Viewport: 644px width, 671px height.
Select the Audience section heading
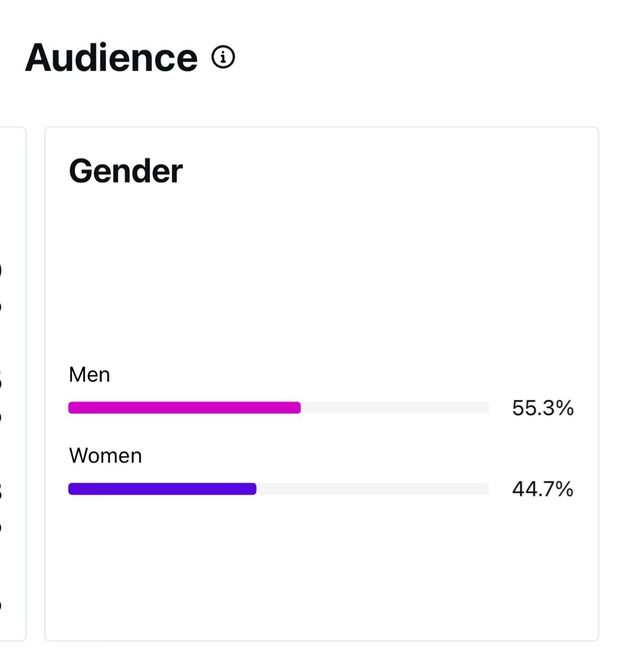point(111,57)
